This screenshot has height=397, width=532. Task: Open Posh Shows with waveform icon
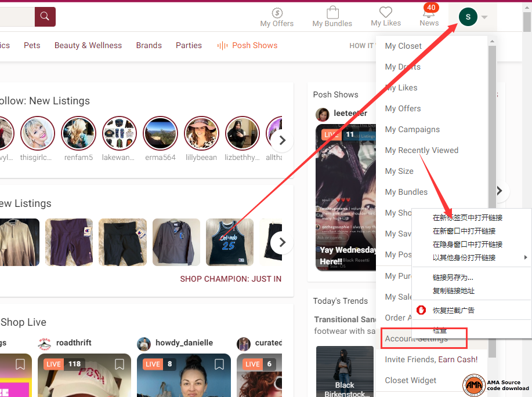pos(247,45)
